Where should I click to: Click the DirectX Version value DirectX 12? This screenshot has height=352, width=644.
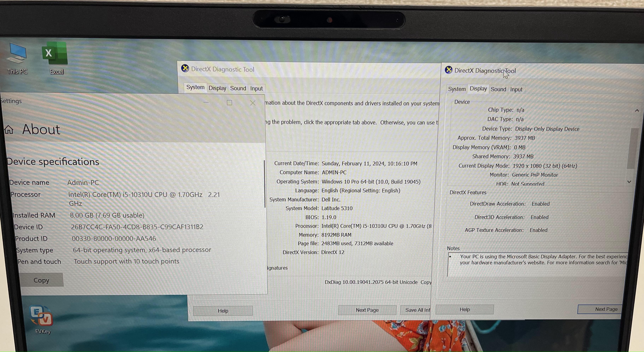pyautogui.click(x=332, y=252)
